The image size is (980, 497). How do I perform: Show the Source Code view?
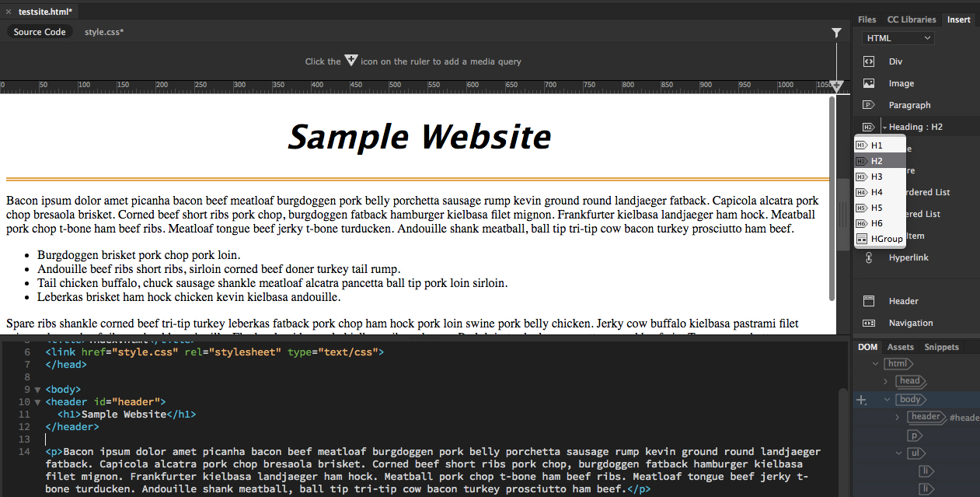(x=40, y=32)
